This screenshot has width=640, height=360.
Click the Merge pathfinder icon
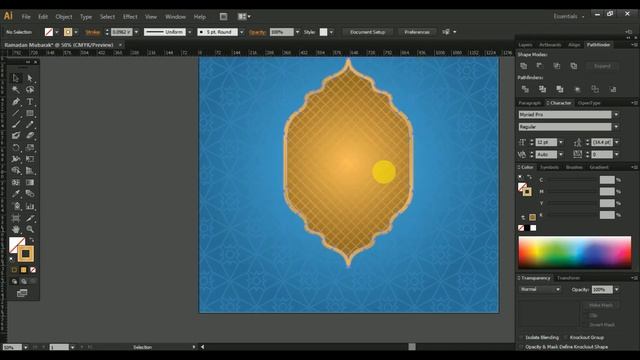560,89
